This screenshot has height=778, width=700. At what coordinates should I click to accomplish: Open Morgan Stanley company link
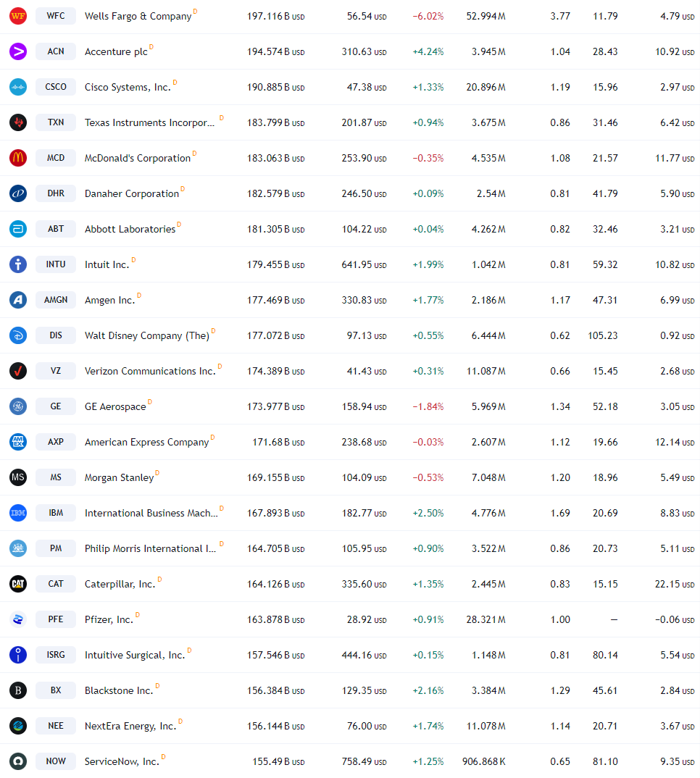click(119, 478)
